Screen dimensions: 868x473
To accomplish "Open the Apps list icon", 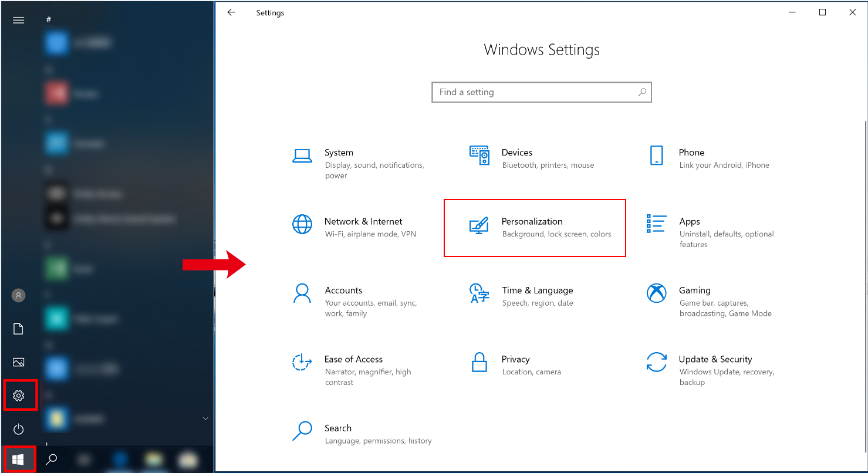I will [657, 224].
